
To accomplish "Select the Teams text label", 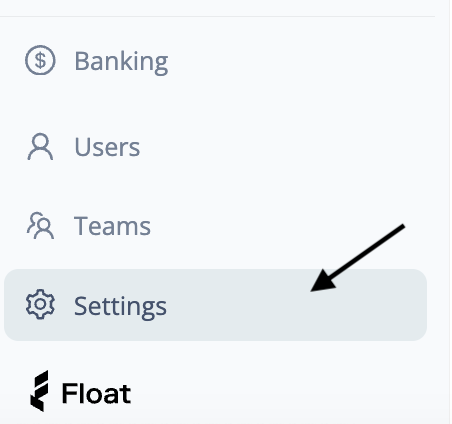I will (x=112, y=226).
